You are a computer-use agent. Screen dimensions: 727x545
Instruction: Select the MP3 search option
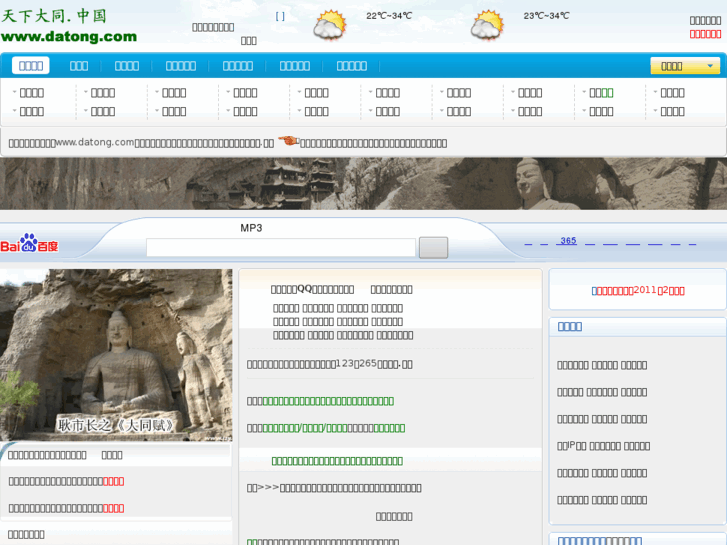251,228
